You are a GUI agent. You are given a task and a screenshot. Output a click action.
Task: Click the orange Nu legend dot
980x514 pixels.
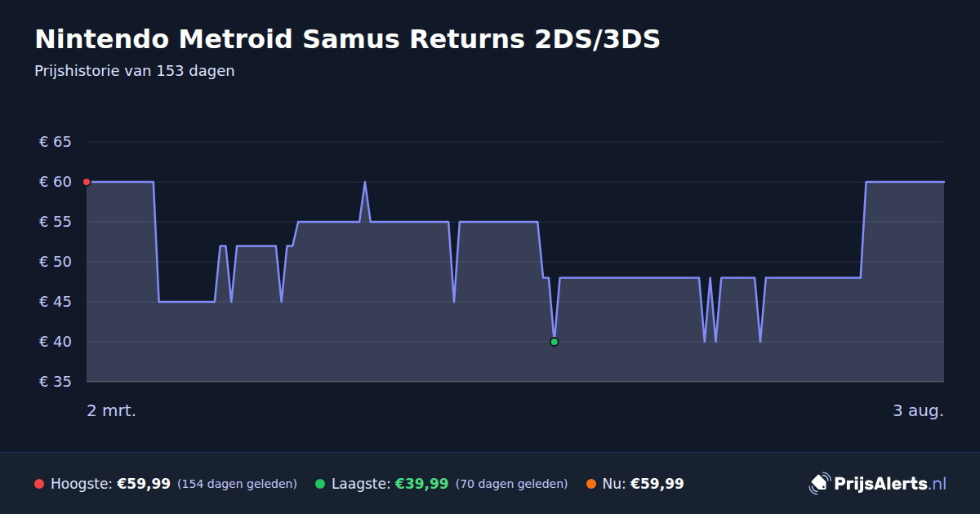591,484
